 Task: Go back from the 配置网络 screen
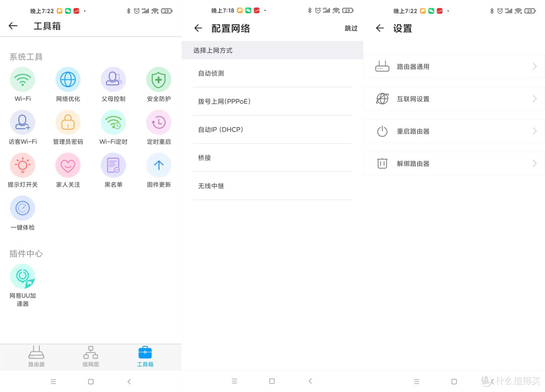pyautogui.click(x=198, y=28)
